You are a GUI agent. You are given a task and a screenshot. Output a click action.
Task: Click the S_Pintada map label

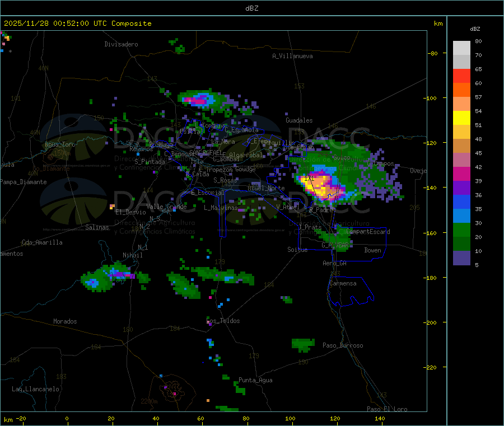pos(150,162)
